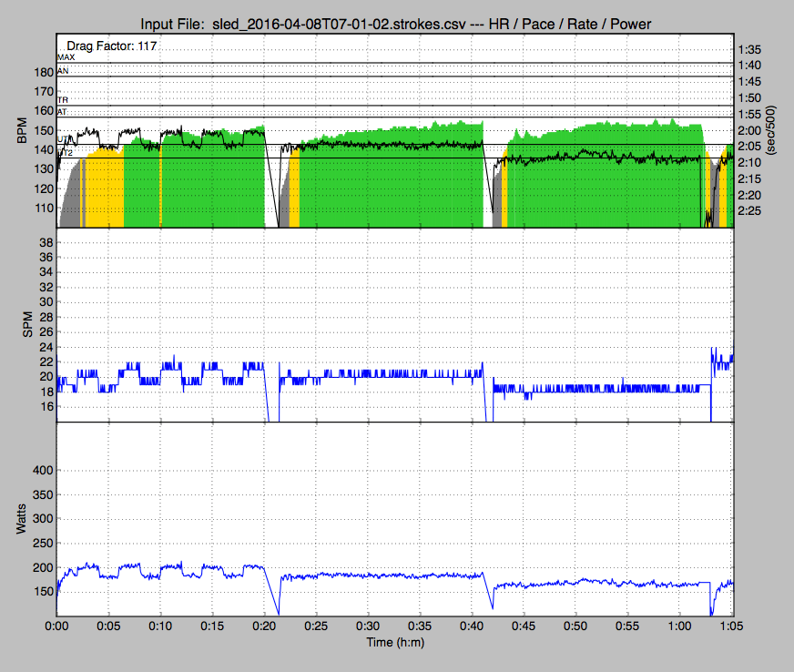
Task: Click the 180 tick on the BPM axis
Action: [x=41, y=72]
